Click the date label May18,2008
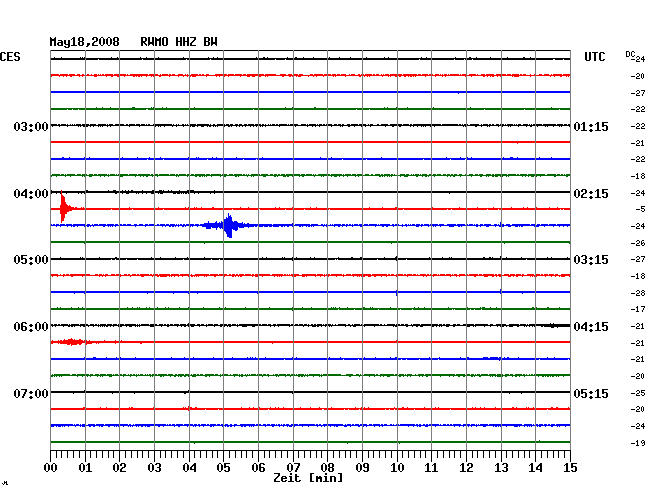This screenshot has height=494, width=650. point(85,42)
